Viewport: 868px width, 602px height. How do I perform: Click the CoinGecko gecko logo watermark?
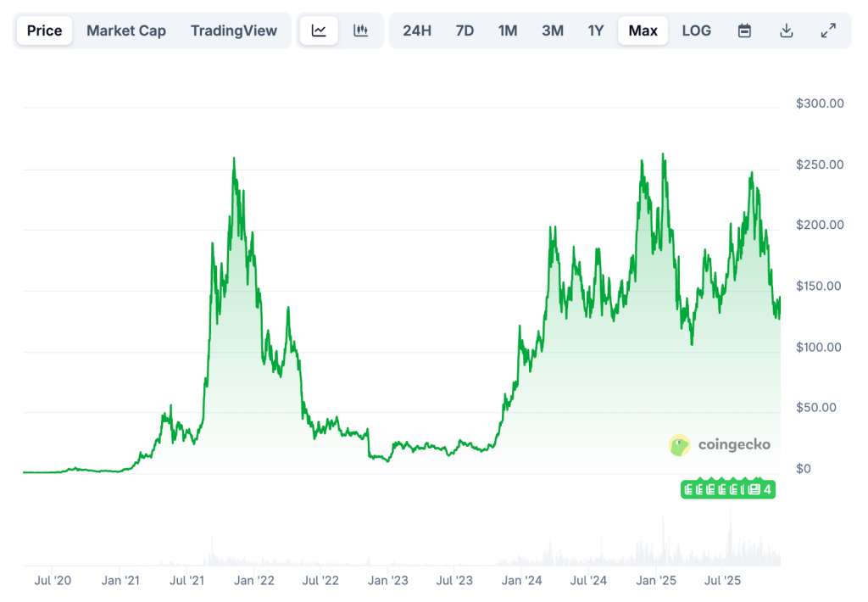pyautogui.click(x=680, y=445)
